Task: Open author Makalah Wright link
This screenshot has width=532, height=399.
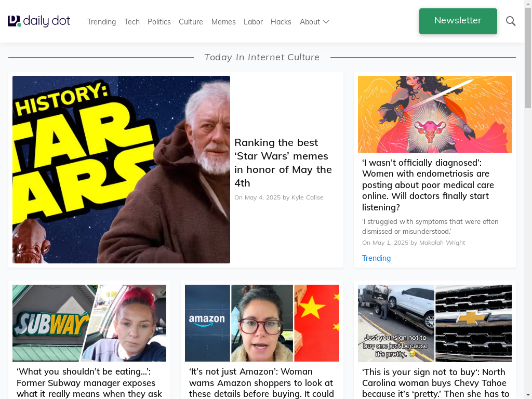Action: [442, 243]
